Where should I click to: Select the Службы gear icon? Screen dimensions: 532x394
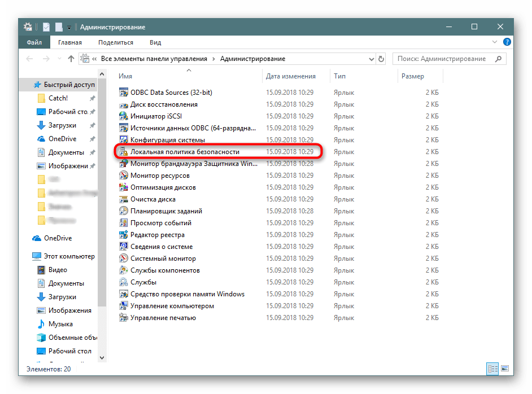pos(124,282)
